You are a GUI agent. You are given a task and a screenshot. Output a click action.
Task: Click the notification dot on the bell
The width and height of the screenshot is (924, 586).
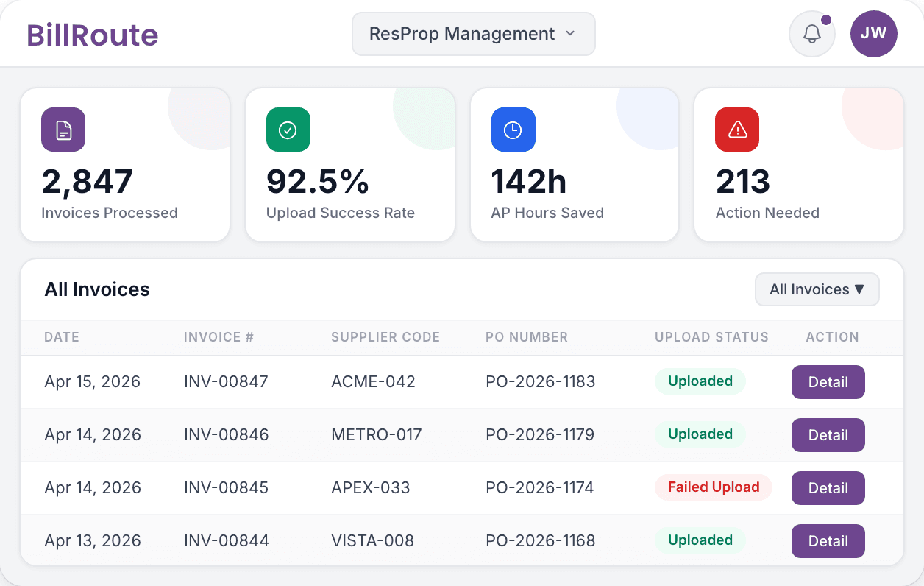827,18
